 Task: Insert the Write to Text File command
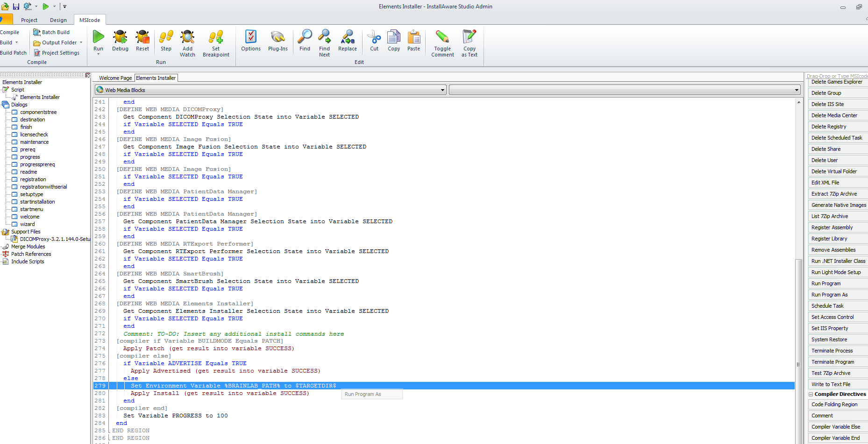[x=837, y=384]
